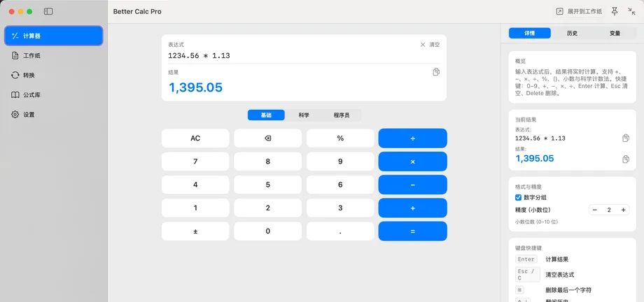Screen dimensions: 644x302
Task: Tap the number 8 key
Action: point(268,161)
